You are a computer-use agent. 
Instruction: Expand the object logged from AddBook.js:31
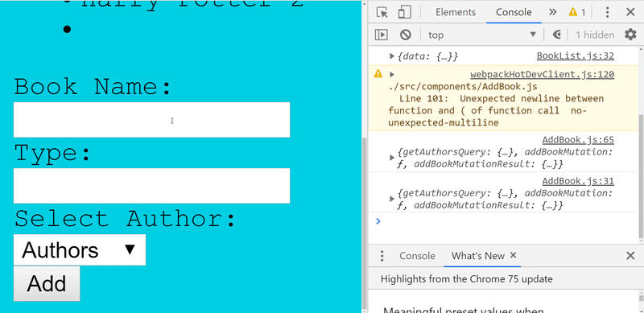392,199
